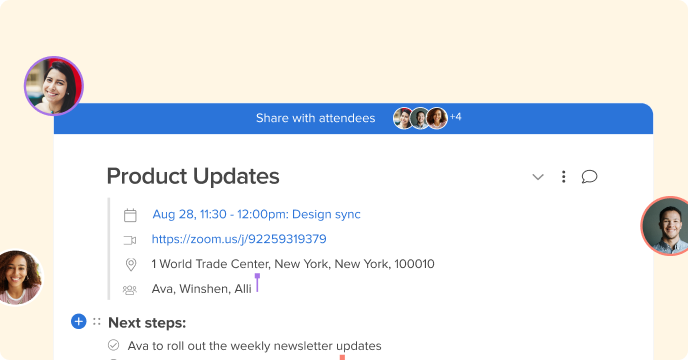
Task: Click the Product Updates title
Action: coord(193,176)
